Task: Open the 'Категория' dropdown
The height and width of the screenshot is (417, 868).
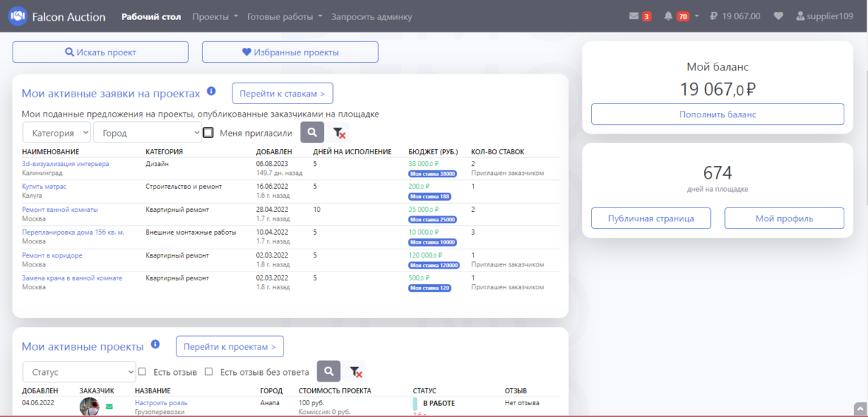Action: (x=57, y=133)
